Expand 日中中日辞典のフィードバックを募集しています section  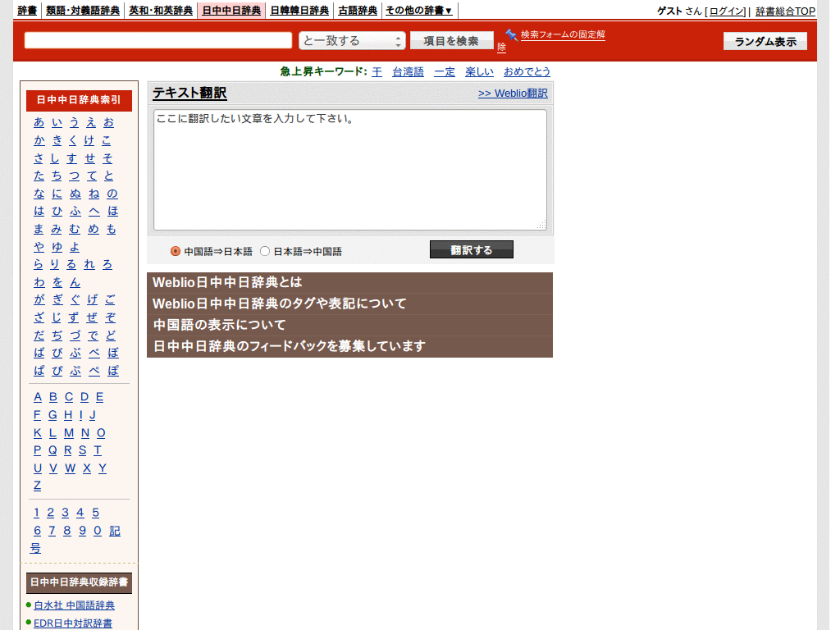(349, 347)
